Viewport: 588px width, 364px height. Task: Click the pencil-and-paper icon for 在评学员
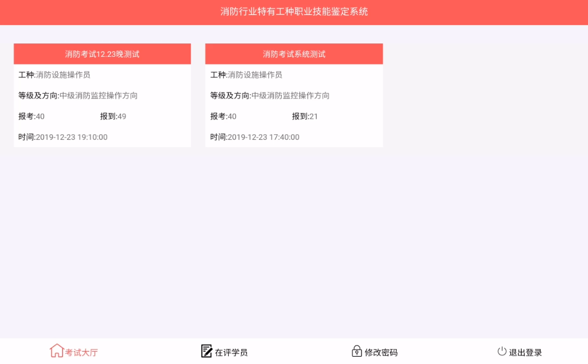[x=206, y=351]
